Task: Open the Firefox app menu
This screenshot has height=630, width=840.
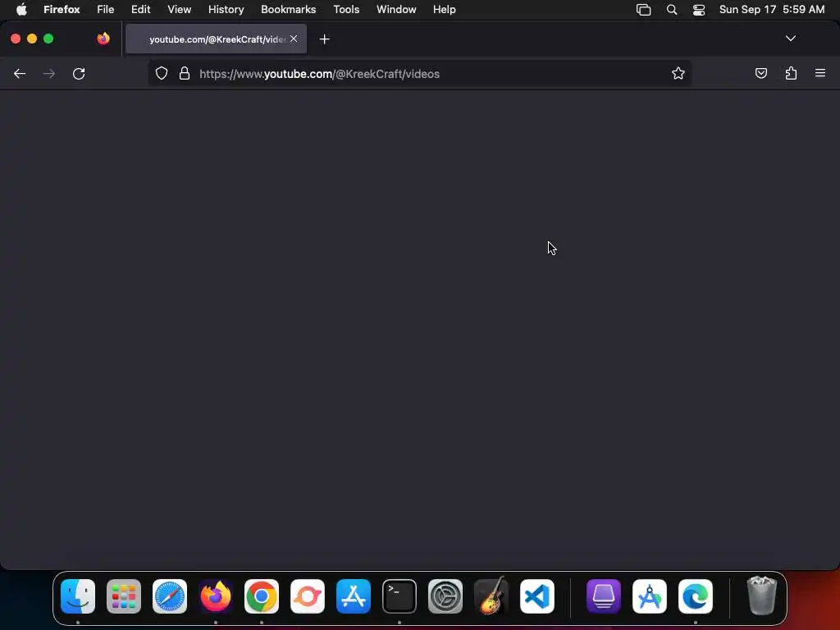Action: click(62, 10)
